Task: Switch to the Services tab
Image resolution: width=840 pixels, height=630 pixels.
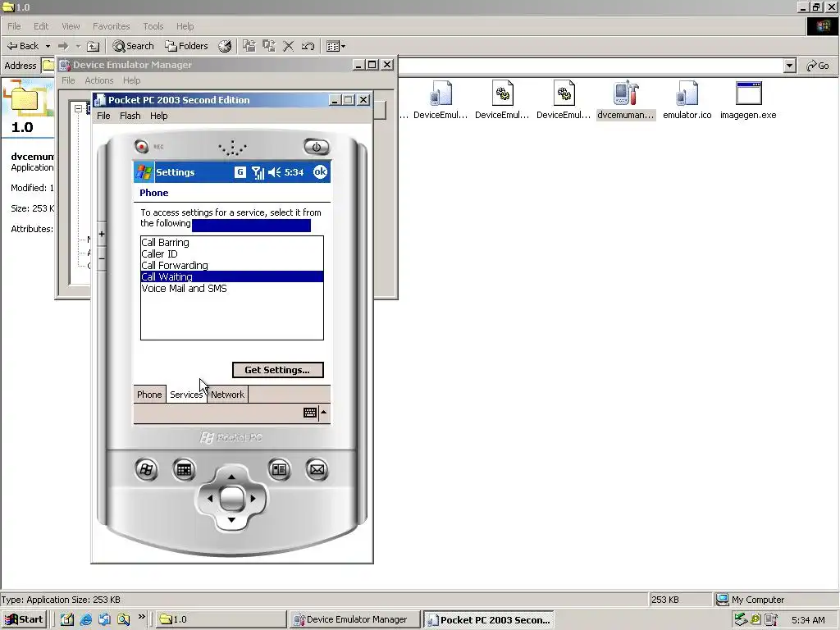Action: [186, 395]
